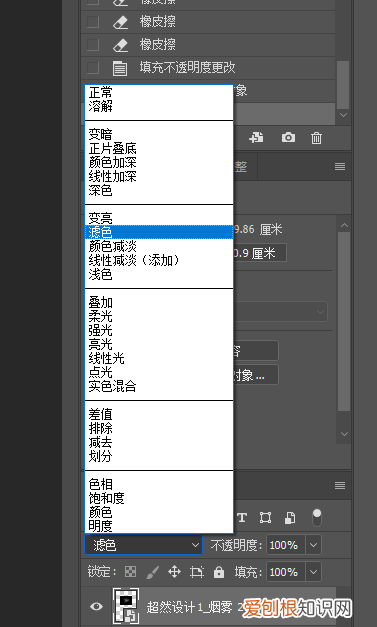The image size is (377, 627).
Task: Choose the 点光 blend mode
Action: [159, 372]
